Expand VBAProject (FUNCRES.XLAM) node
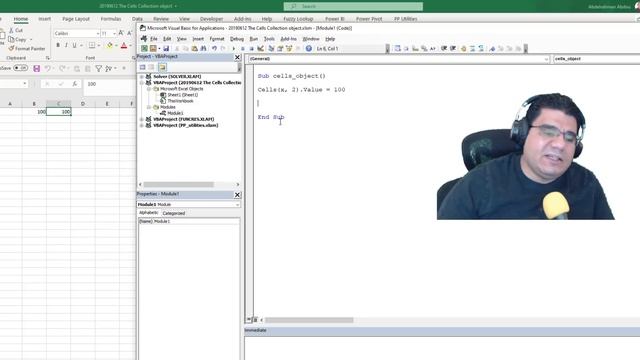The width and height of the screenshot is (640, 360). pos(142,119)
